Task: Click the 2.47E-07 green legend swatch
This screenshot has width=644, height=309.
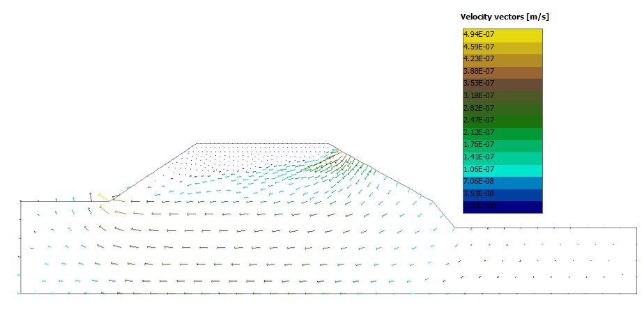Action: (x=503, y=121)
